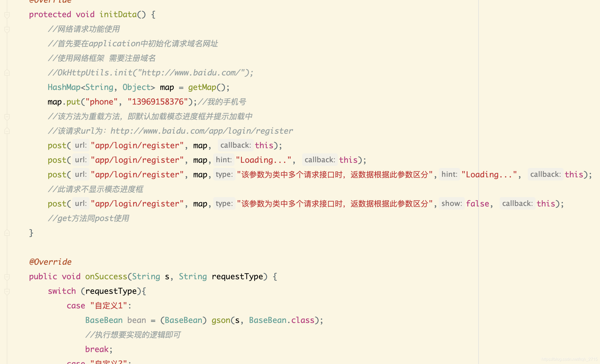Click the //我的手机号 comment
Image resolution: width=600 pixels, height=364 pixels.
[222, 102]
